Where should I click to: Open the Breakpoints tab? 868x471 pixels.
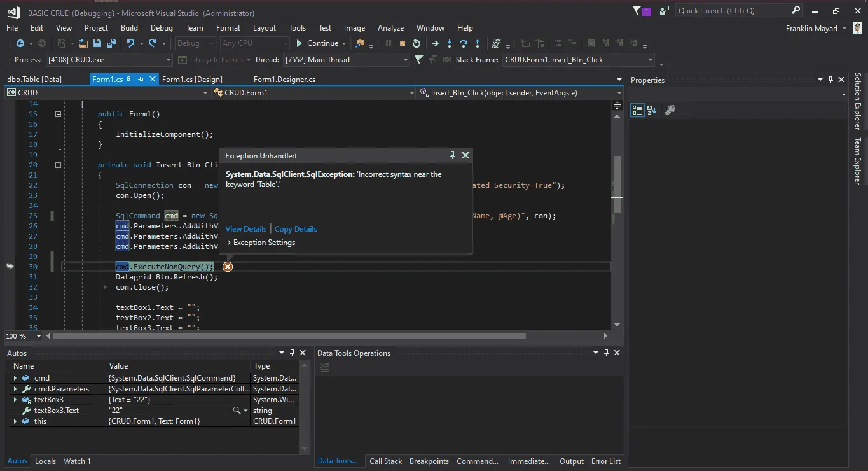tap(429, 461)
